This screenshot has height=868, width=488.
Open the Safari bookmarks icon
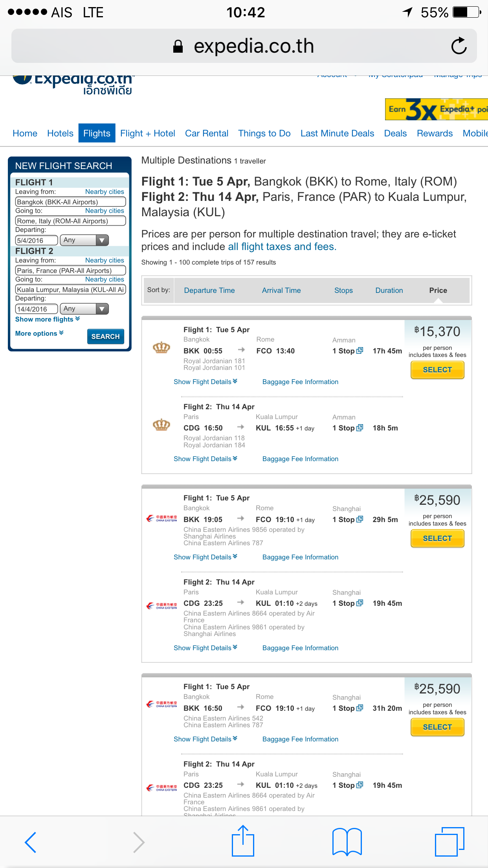coord(347,842)
